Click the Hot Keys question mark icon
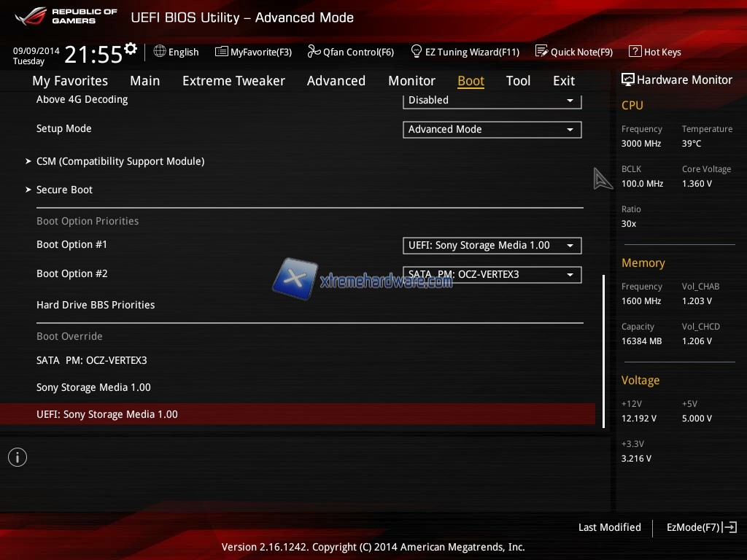The height and width of the screenshot is (560, 747). (x=635, y=52)
